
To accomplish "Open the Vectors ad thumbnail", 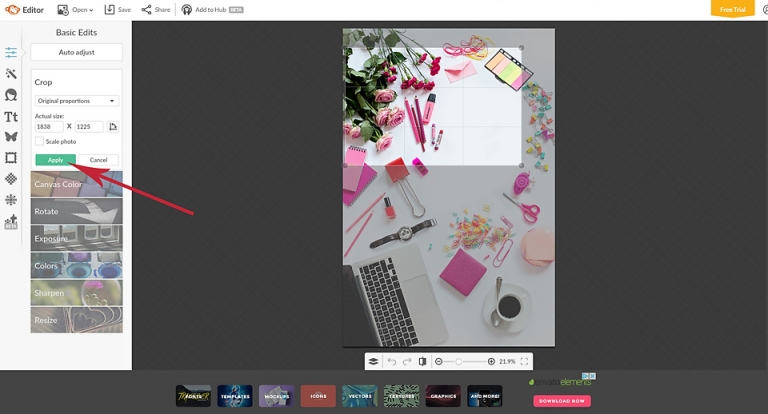I will pyautogui.click(x=360, y=396).
